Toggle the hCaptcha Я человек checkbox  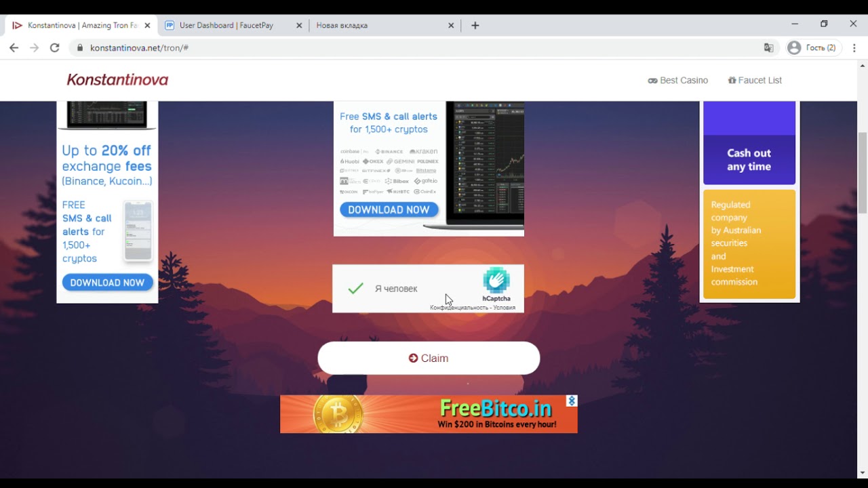(x=356, y=288)
